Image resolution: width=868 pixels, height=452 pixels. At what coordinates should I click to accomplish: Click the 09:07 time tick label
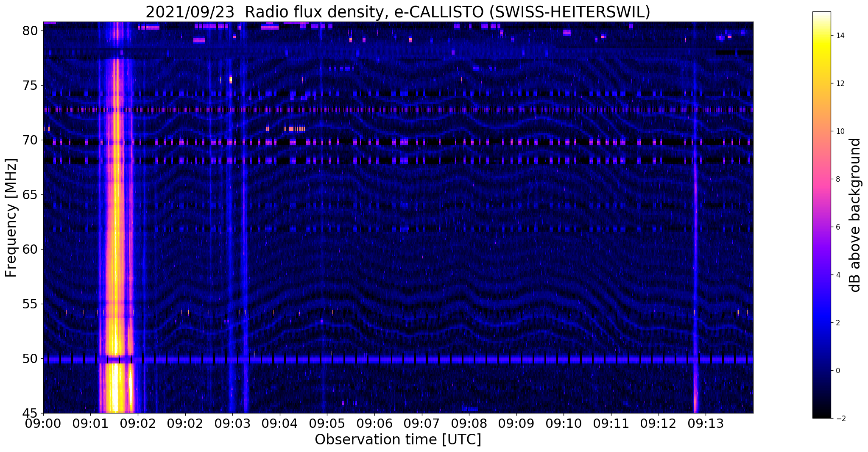(x=422, y=424)
